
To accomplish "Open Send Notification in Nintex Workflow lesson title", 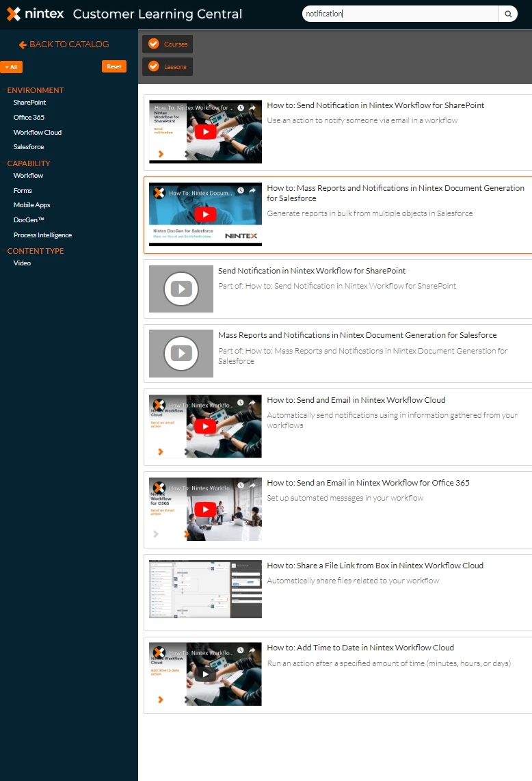I will pos(312,270).
